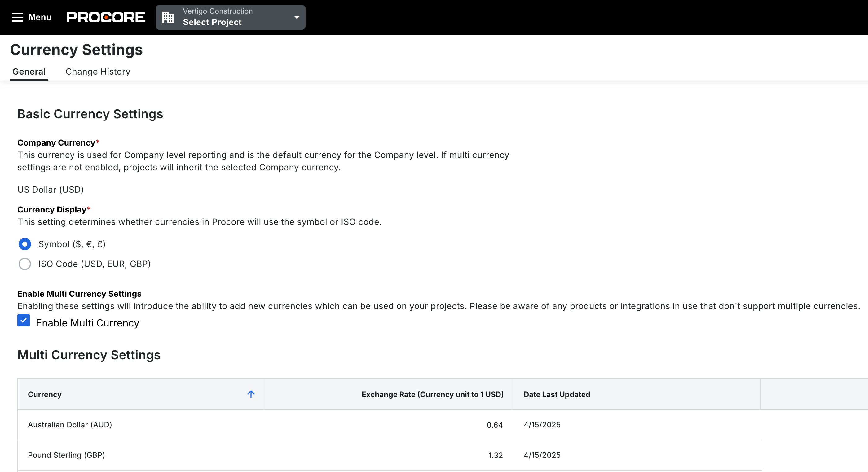Sort by Currency column header
Screen dimensions: 868x472
pyautogui.click(x=45, y=394)
